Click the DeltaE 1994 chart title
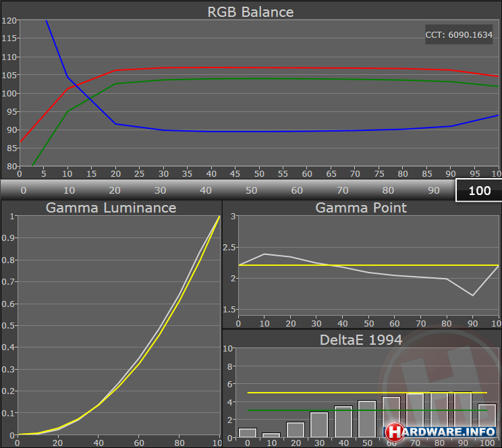The image size is (502, 448). point(361,340)
